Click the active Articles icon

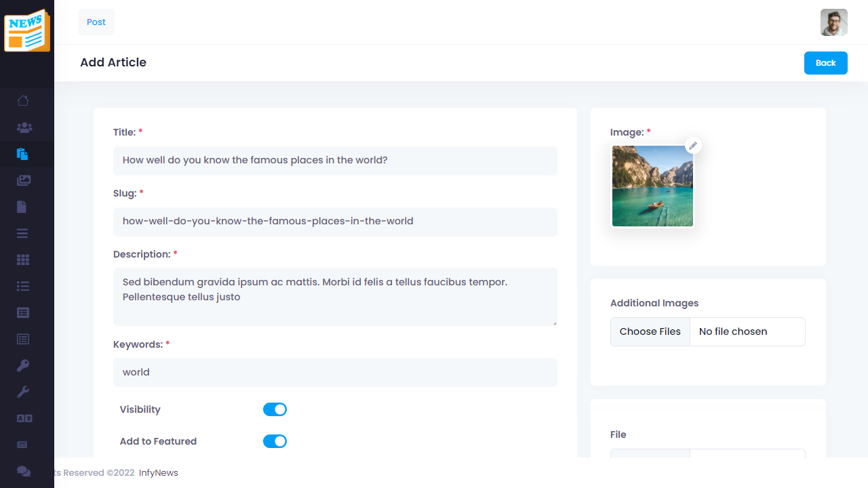[22, 154]
